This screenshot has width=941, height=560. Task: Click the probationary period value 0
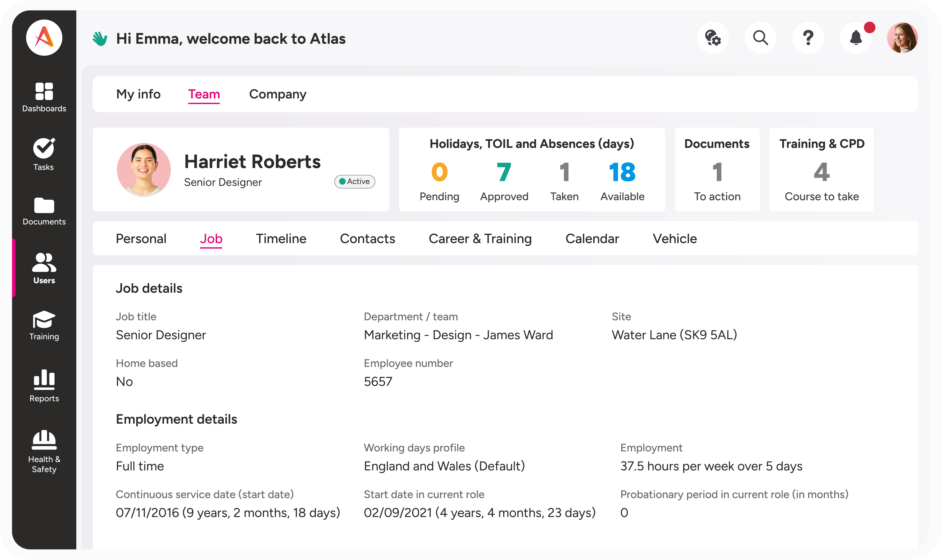point(624,513)
